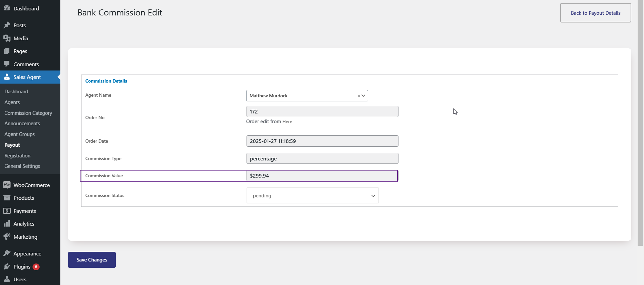
Task: Open Sales Agent Dashboard submenu
Action: click(16, 91)
